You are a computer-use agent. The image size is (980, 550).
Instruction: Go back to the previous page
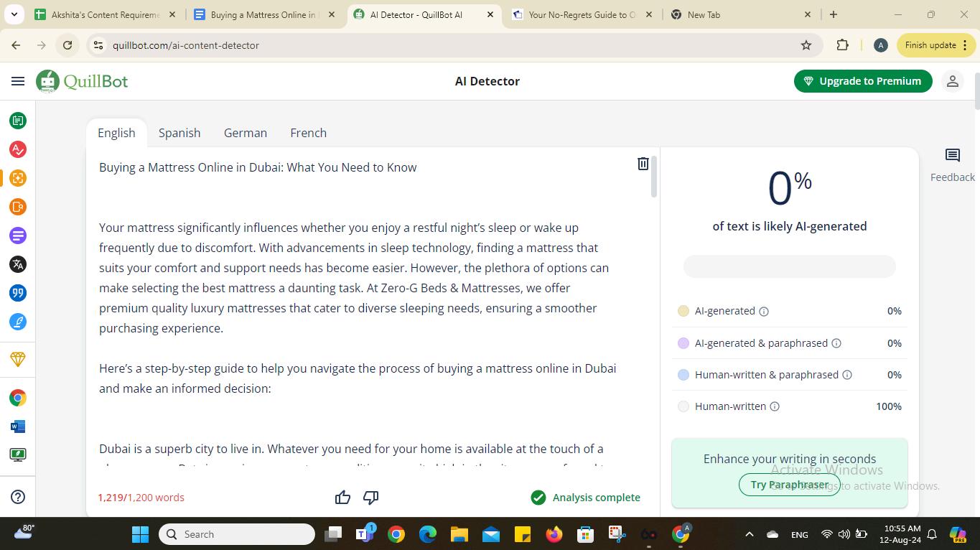pyautogui.click(x=16, y=45)
